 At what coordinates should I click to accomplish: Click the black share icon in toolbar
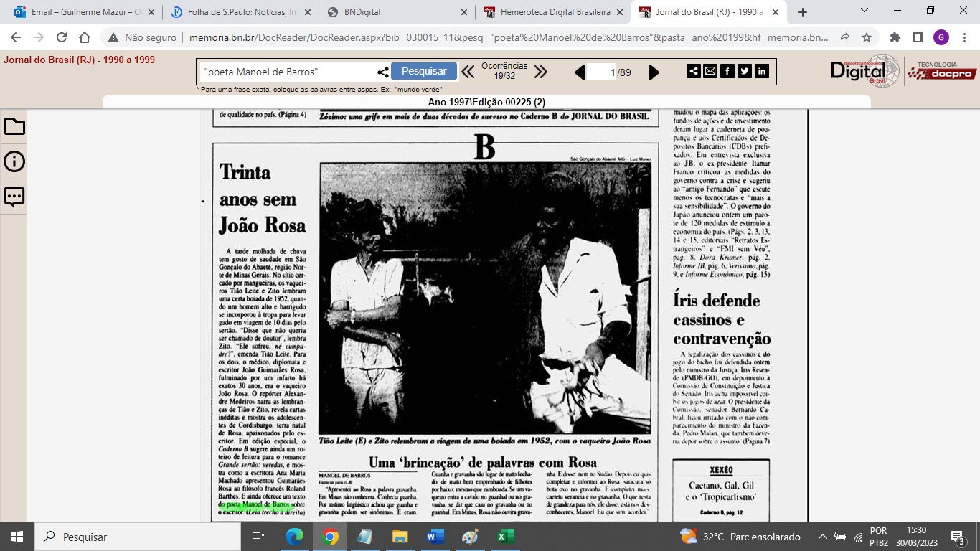pyautogui.click(x=694, y=71)
